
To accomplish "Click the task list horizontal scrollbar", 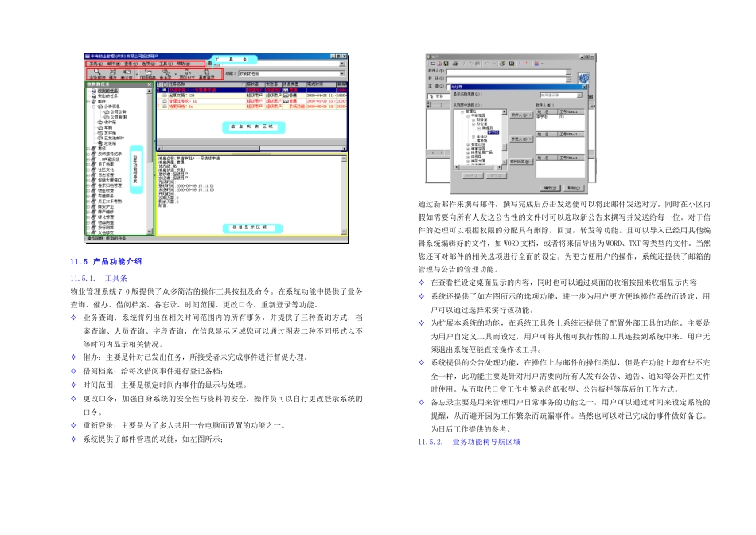I will click(x=252, y=149).
